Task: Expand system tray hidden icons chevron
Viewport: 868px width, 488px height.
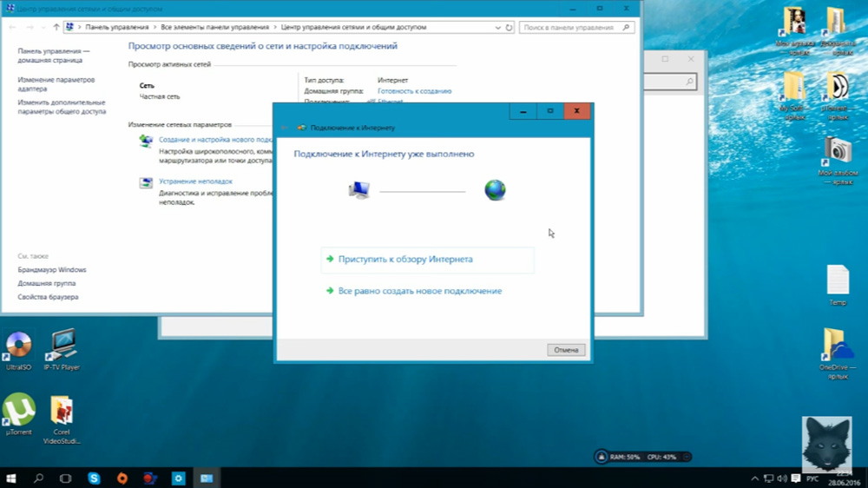Action: pyautogui.click(x=753, y=478)
